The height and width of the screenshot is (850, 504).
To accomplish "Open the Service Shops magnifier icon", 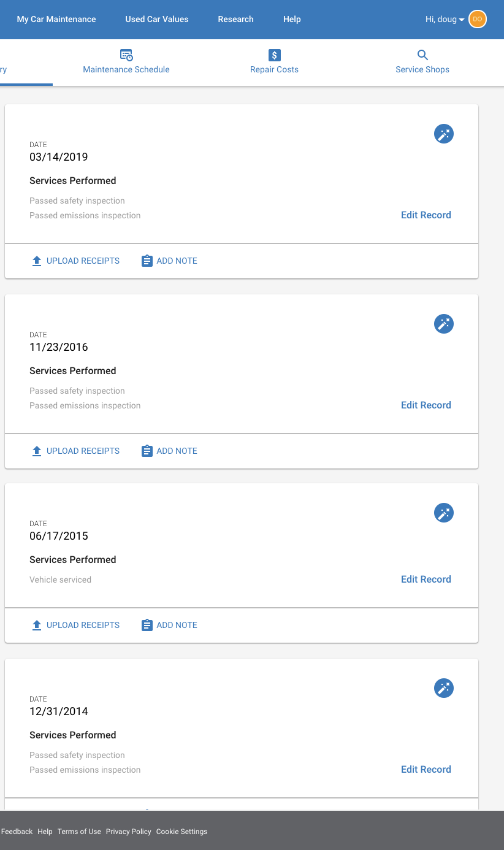I will coord(422,55).
